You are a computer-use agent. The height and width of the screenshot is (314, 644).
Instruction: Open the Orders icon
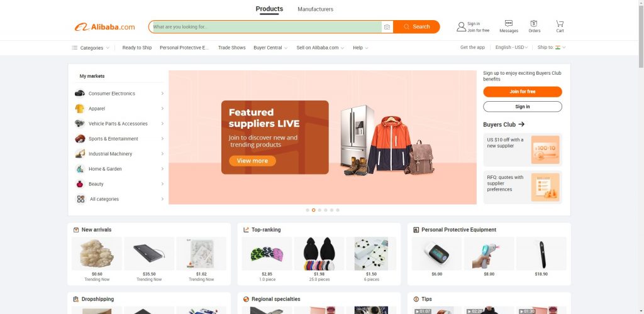534,23
